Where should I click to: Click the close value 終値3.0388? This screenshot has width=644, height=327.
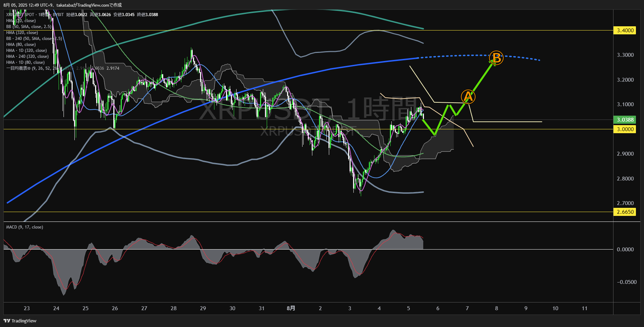[x=147, y=15]
